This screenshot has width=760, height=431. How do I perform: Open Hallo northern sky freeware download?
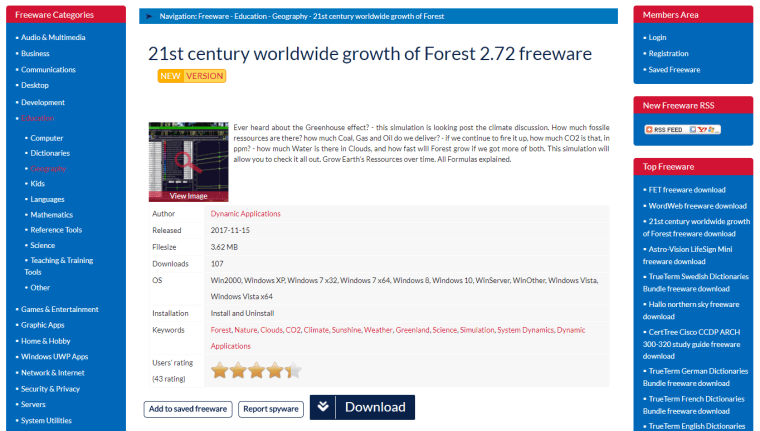691,310
